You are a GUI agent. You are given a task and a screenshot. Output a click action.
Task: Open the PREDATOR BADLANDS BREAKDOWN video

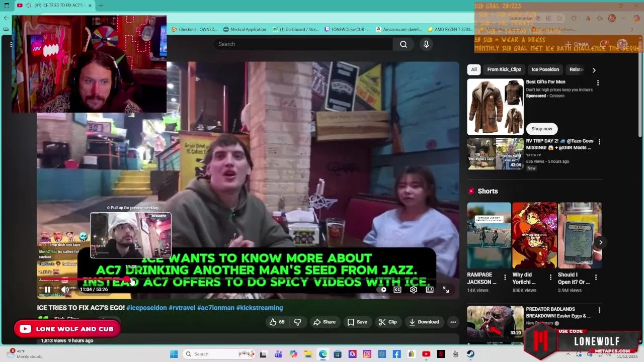pos(496,322)
